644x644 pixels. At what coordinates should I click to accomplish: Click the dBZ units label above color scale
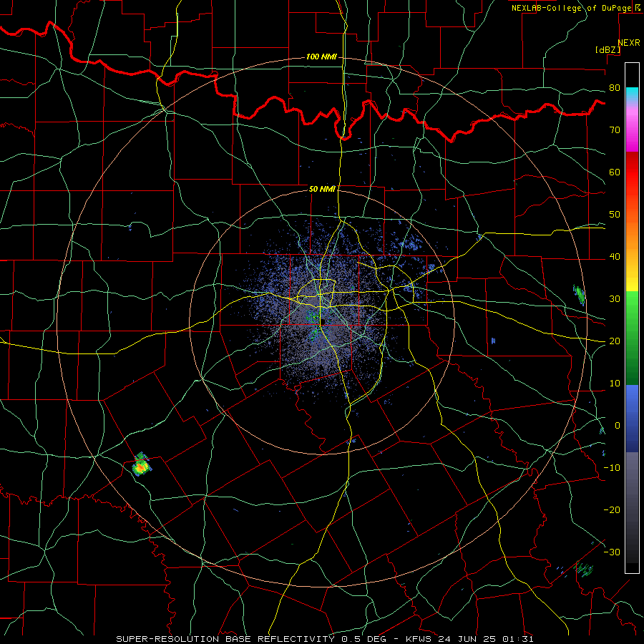608,49
